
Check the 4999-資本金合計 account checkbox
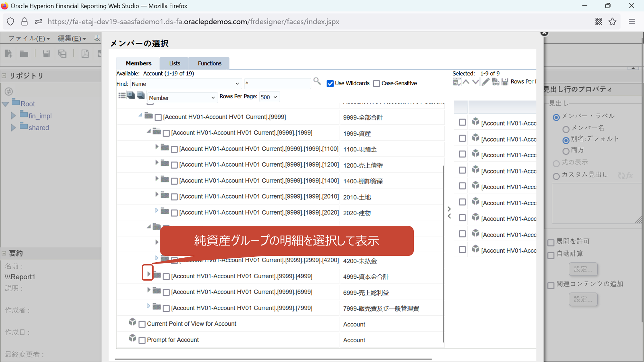pos(166,276)
